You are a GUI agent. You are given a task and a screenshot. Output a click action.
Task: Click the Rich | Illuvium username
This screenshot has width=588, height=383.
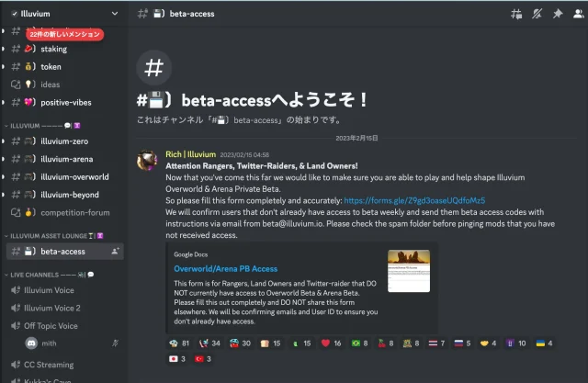coord(190,154)
